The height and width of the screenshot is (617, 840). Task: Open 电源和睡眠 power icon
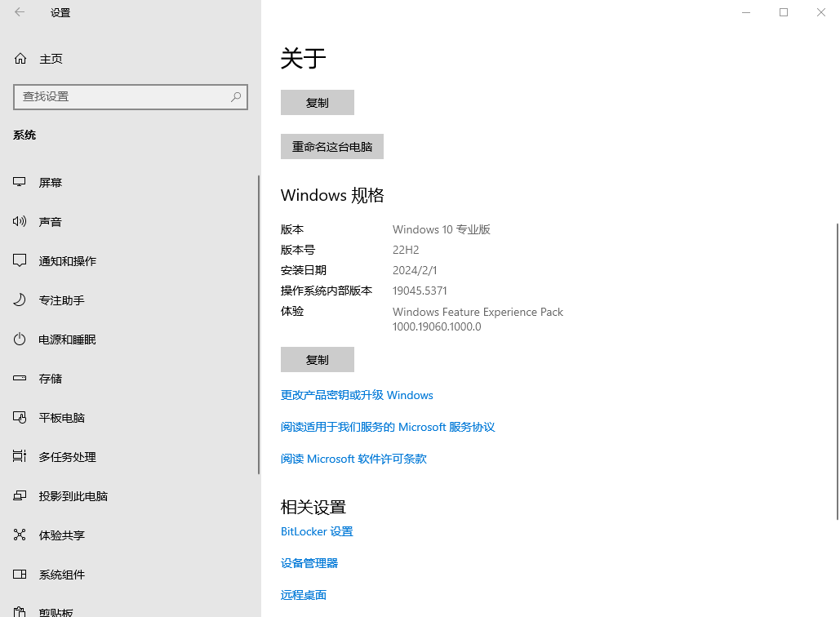(x=20, y=340)
